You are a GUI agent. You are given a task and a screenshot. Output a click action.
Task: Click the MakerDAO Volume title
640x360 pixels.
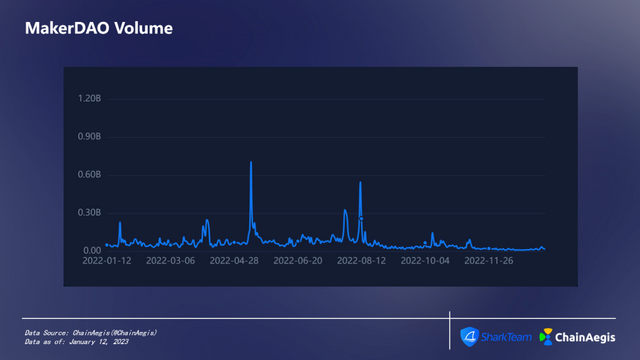click(x=99, y=28)
